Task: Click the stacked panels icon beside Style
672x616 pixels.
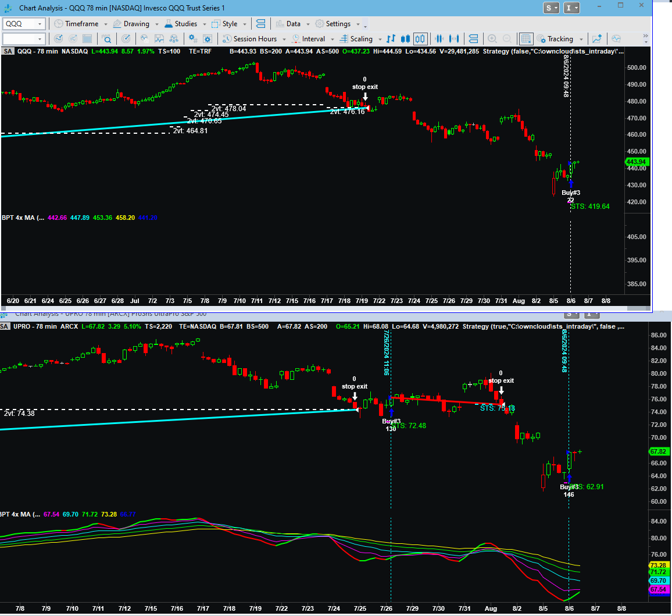Action: (260, 24)
